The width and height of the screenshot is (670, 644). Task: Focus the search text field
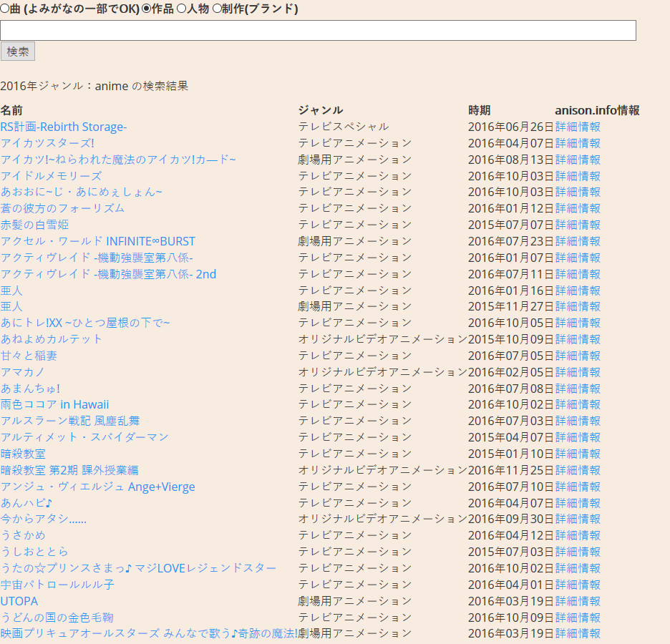318,30
